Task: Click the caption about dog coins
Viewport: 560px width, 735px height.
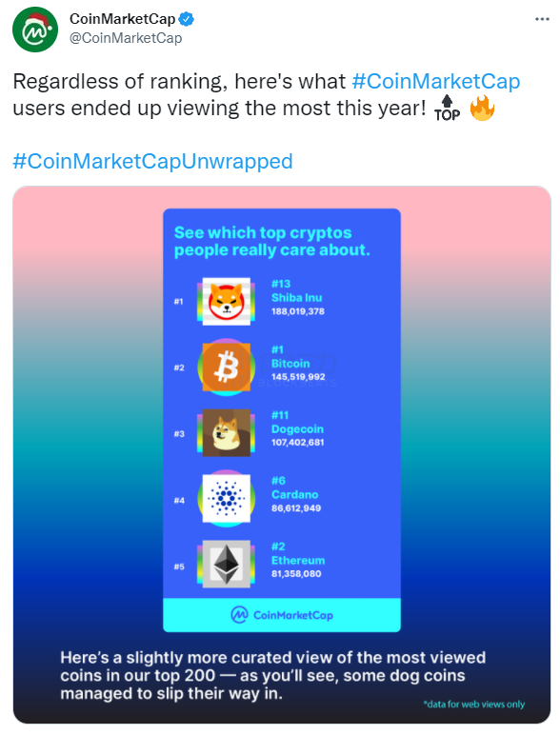Action: (273, 675)
